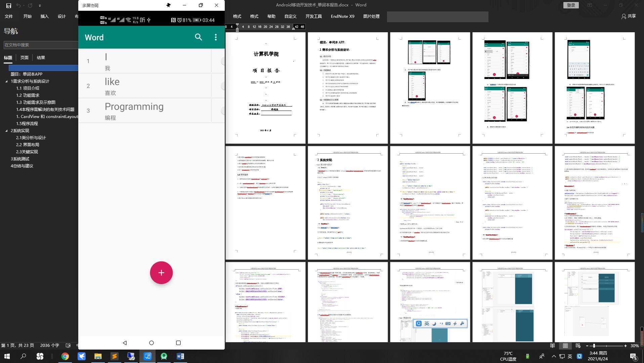Click the zoom in plus button
Image resolution: width=644 pixels, height=363 pixels.
[625, 346]
